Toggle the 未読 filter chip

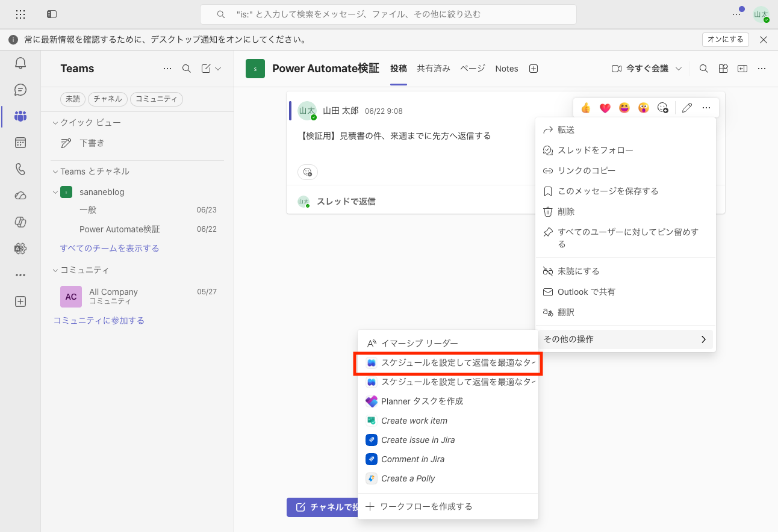tap(73, 99)
